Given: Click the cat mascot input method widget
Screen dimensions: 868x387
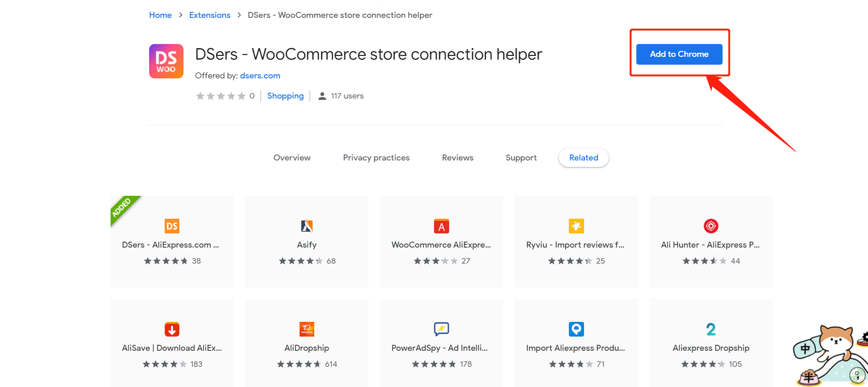Looking at the screenshot, I should tap(830, 355).
